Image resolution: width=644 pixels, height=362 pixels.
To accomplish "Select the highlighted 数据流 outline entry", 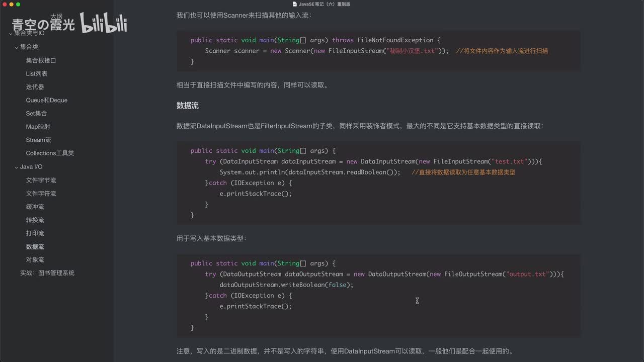I will [x=35, y=246].
